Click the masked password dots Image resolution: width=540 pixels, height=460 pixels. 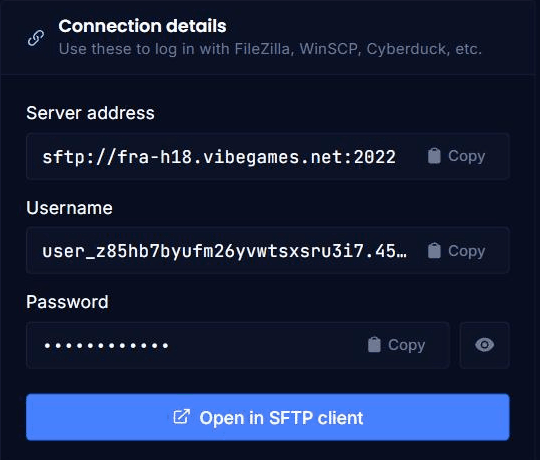(x=106, y=345)
